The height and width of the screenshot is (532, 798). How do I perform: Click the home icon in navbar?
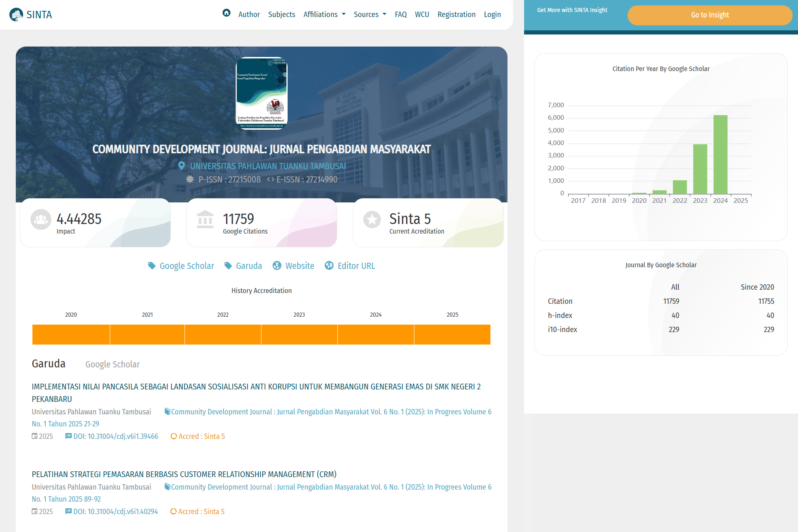click(x=227, y=13)
